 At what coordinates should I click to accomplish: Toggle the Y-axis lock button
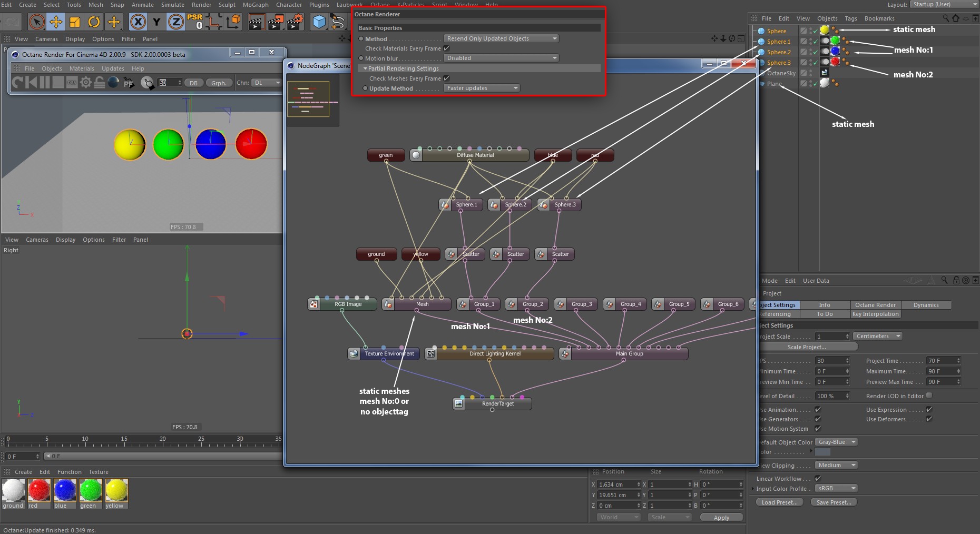(156, 22)
